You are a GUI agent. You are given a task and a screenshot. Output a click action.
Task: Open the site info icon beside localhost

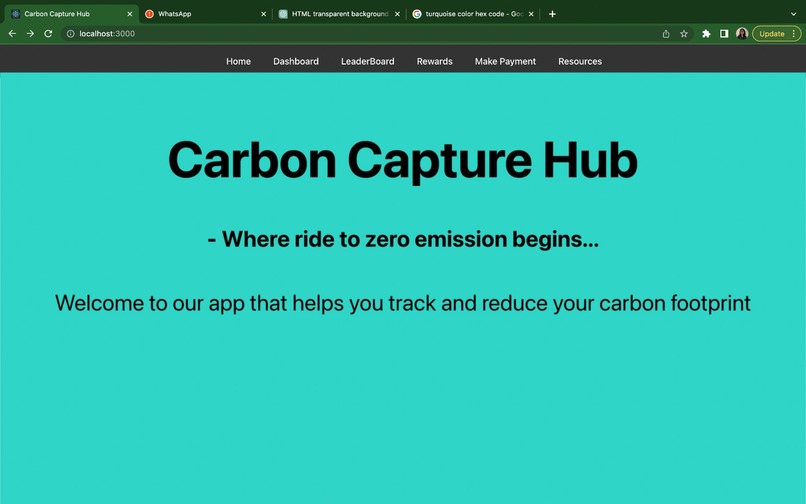70,33
